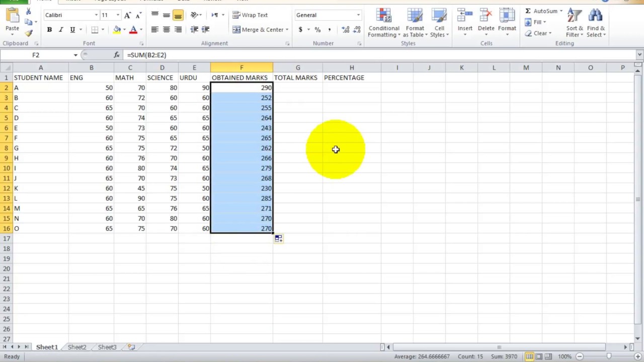The image size is (644, 362).
Task: Click the zoom out minus button
Action: [x=579, y=356]
